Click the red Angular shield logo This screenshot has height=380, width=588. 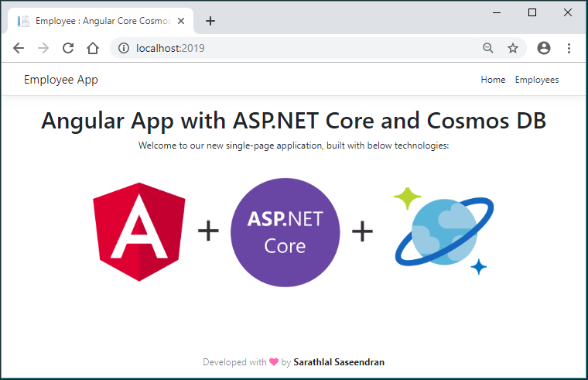[x=139, y=232]
